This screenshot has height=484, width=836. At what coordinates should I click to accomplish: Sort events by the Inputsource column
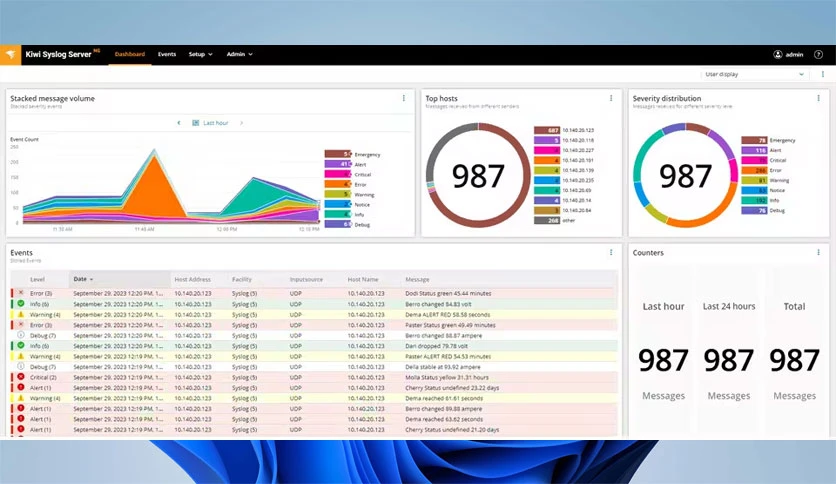[306, 279]
